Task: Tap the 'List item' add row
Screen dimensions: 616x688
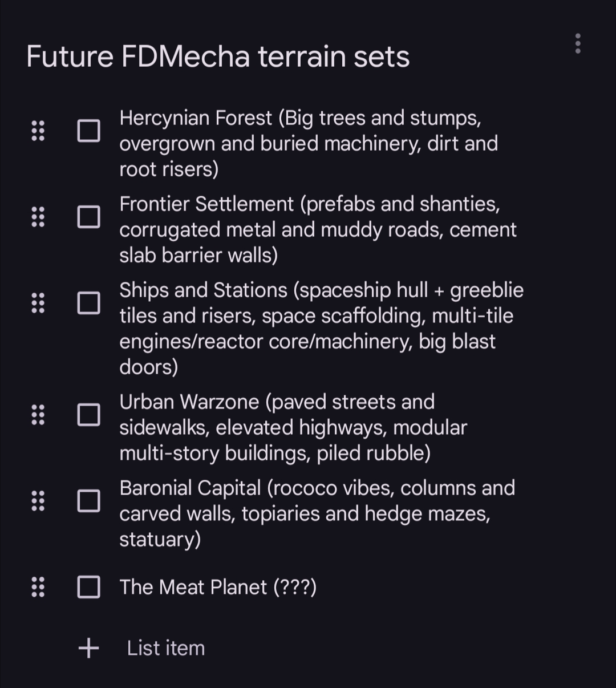Action: pos(166,648)
